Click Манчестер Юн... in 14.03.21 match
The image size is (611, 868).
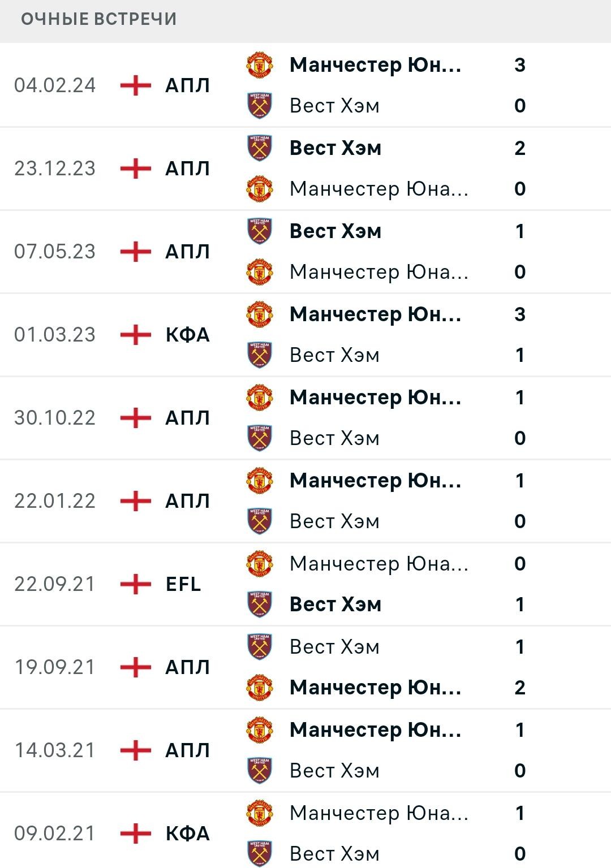pos(376,730)
